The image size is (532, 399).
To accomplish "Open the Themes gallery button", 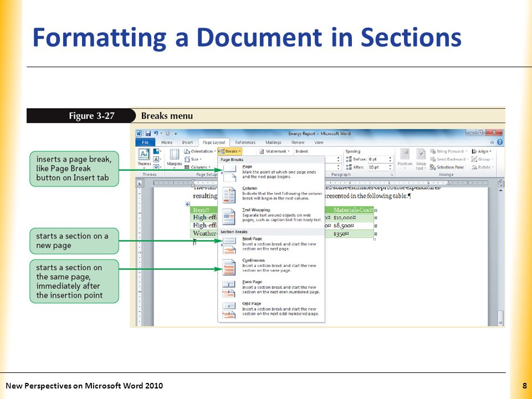I will coord(144,158).
